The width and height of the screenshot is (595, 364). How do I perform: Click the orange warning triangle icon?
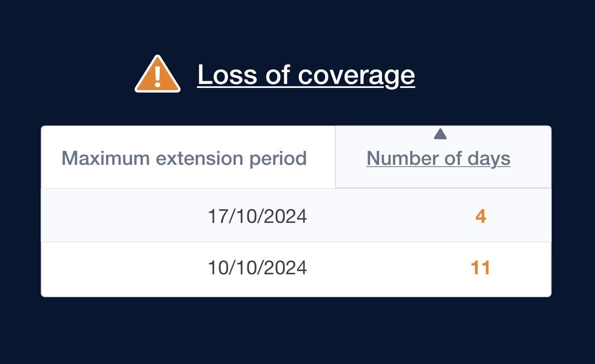pos(157,75)
